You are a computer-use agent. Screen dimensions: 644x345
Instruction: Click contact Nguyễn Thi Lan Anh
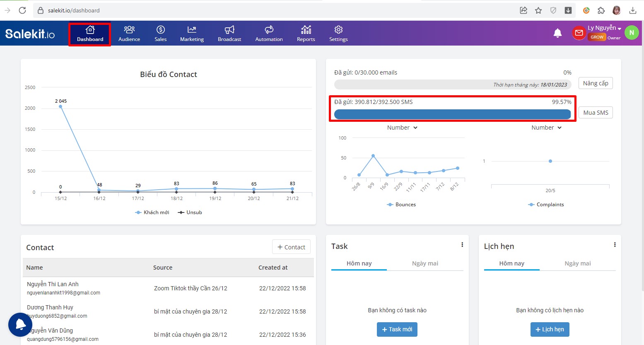coord(53,284)
